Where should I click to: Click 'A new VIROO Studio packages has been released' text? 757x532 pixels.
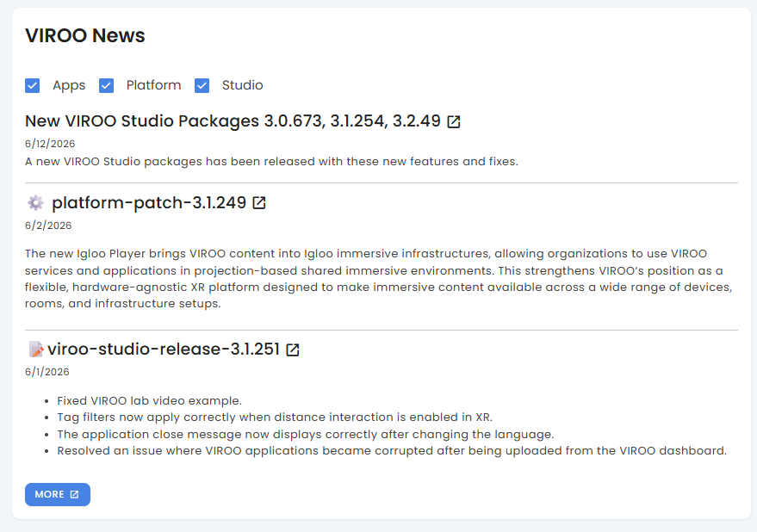point(271,161)
